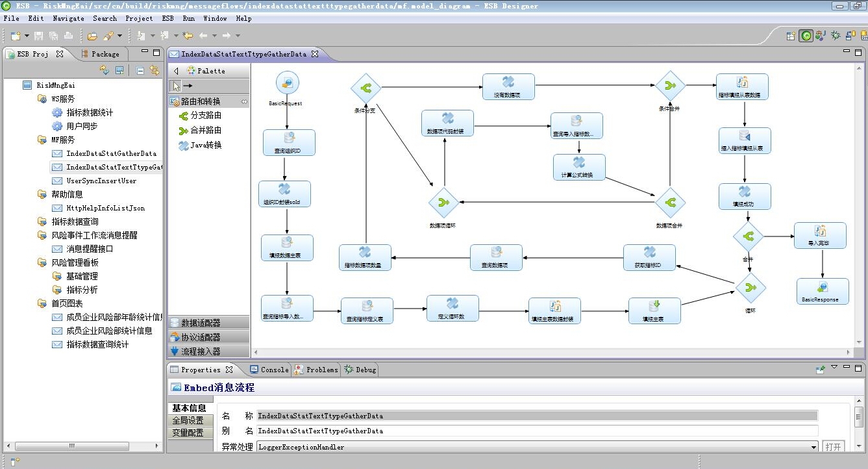Toggle Link with Editor in ESB Proj
The height and width of the screenshot is (469, 868).
pos(155,70)
